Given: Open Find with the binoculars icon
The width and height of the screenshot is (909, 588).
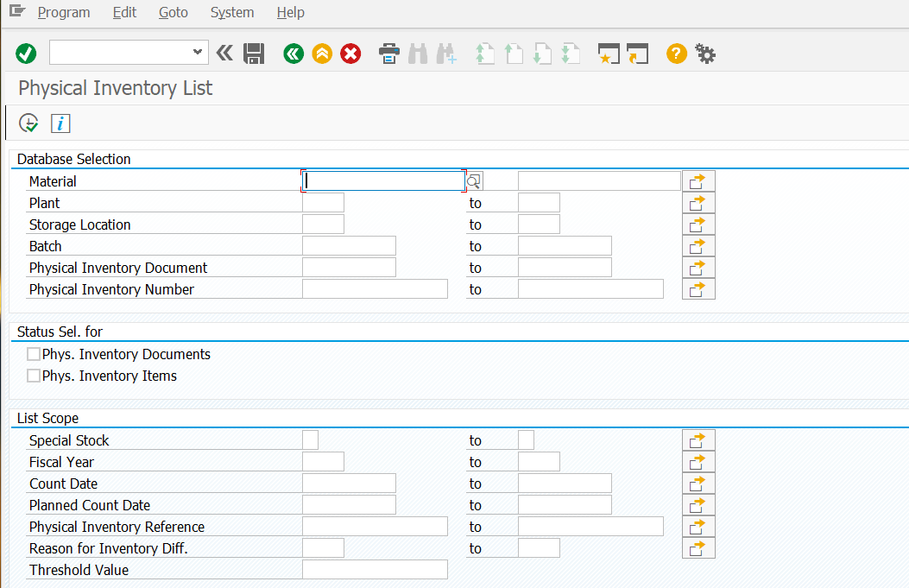Looking at the screenshot, I should pos(419,54).
